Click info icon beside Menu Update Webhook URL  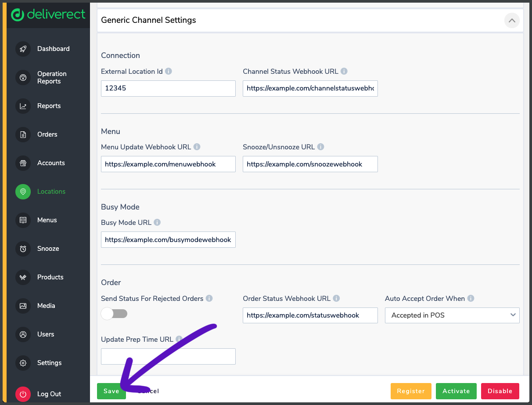tap(197, 147)
